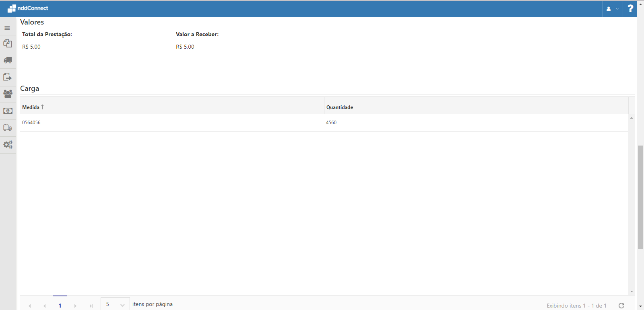Viewport: 644px width, 310px height.
Task: Click the grid scroll down arrow
Action: (x=632, y=292)
